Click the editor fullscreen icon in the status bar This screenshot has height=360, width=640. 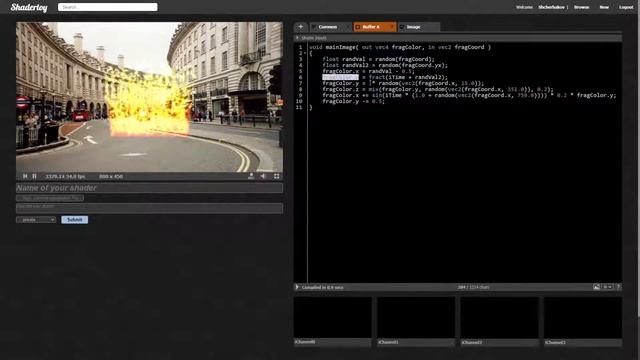click(596, 287)
